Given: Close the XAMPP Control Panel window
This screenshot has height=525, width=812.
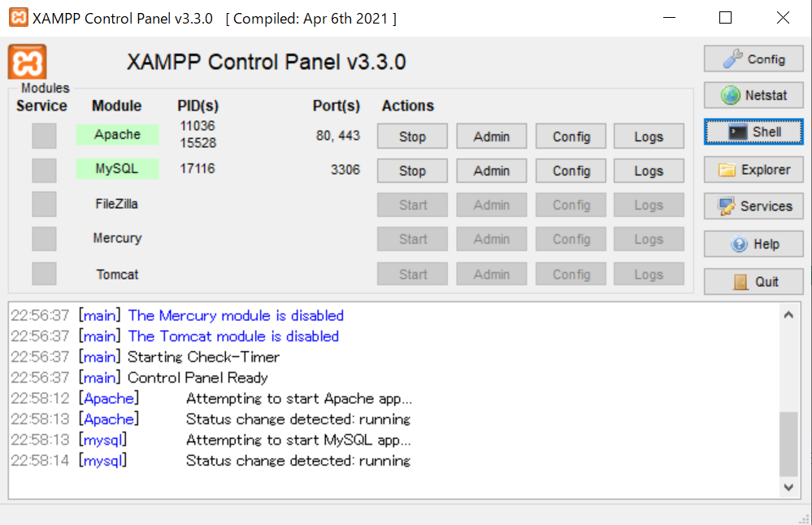Looking at the screenshot, I should [x=783, y=18].
